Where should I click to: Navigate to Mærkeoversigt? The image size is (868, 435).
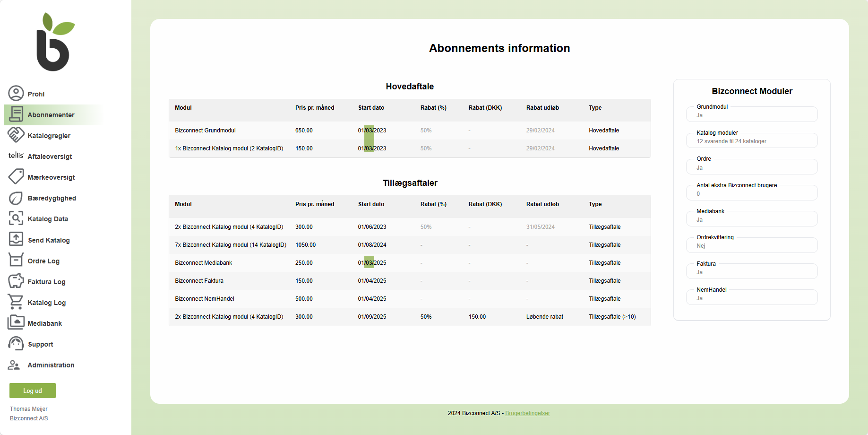click(52, 177)
